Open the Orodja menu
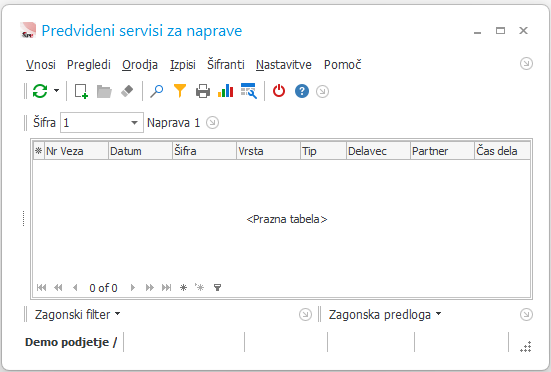 (x=140, y=65)
